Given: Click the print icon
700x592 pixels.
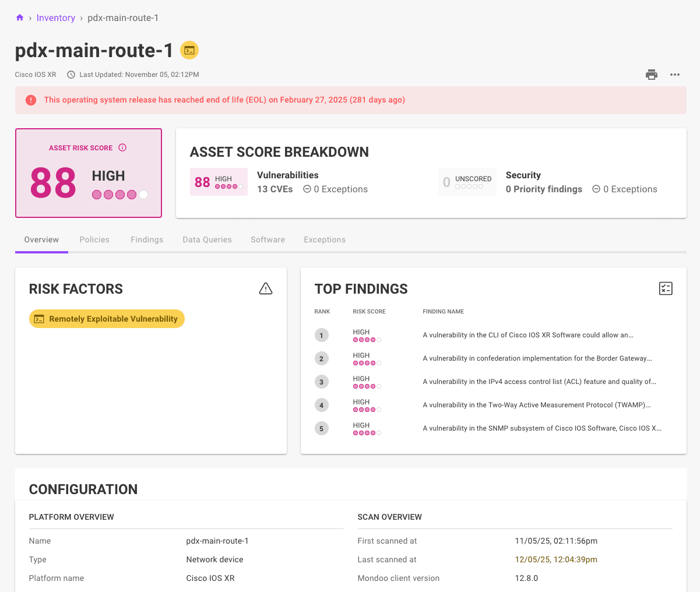Looking at the screenshot, I should [652, 75].
